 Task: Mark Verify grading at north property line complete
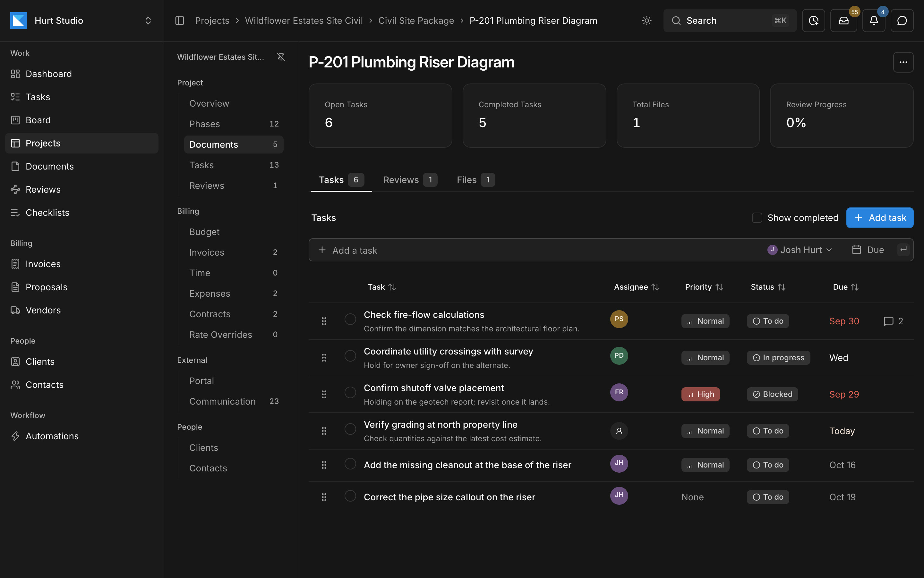(x=350, y=429)
